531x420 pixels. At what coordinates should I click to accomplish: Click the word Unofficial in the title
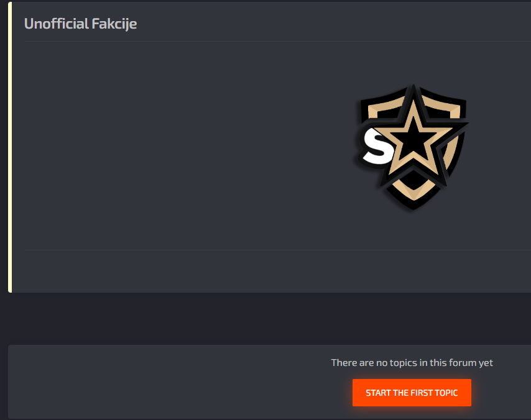click(x=56, y=24)
